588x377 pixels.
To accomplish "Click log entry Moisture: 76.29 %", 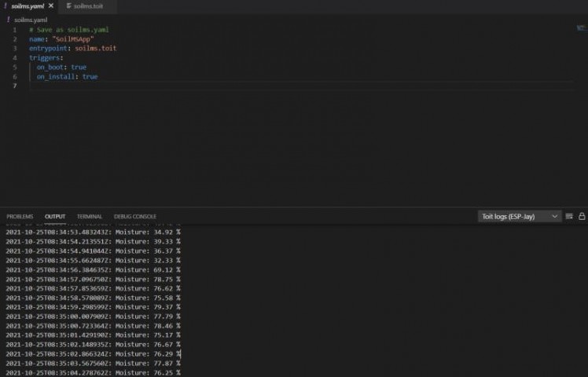I will click(93, 353).
